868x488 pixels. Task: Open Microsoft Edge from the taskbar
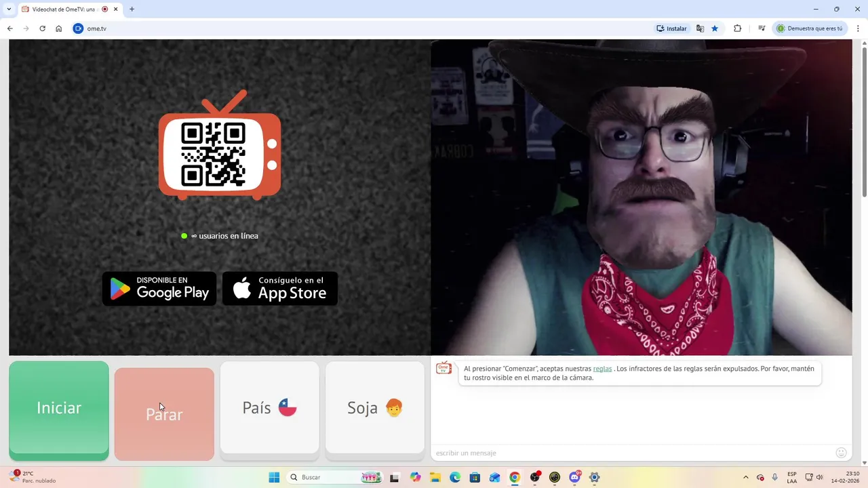455,477
